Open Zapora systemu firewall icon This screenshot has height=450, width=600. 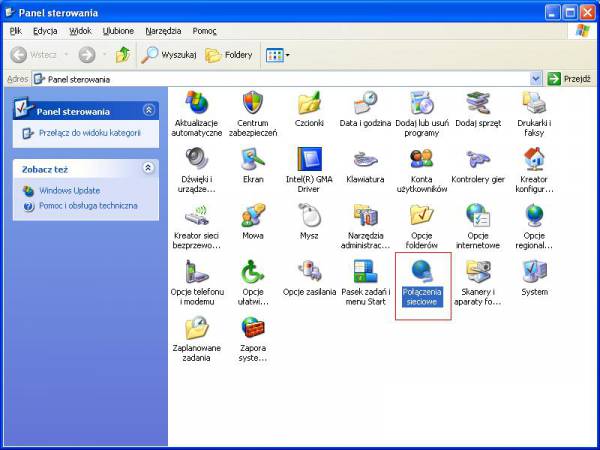tap(253, 328)
